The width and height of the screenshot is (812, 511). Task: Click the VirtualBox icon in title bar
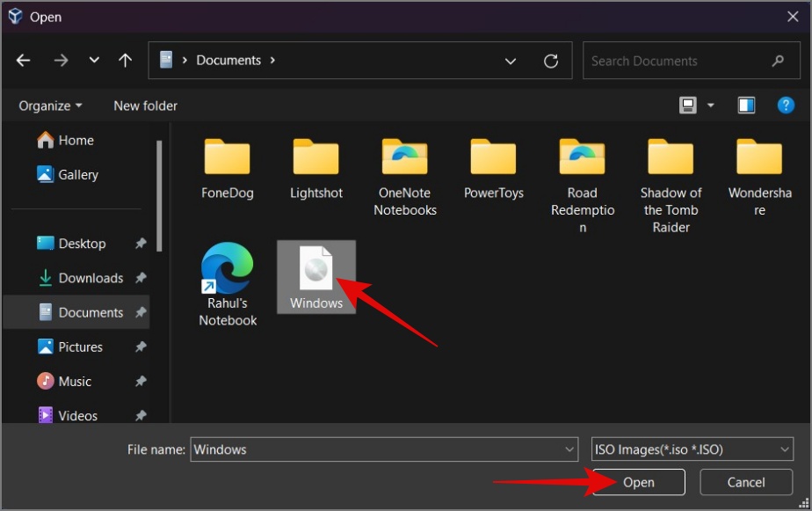point(16,17)
